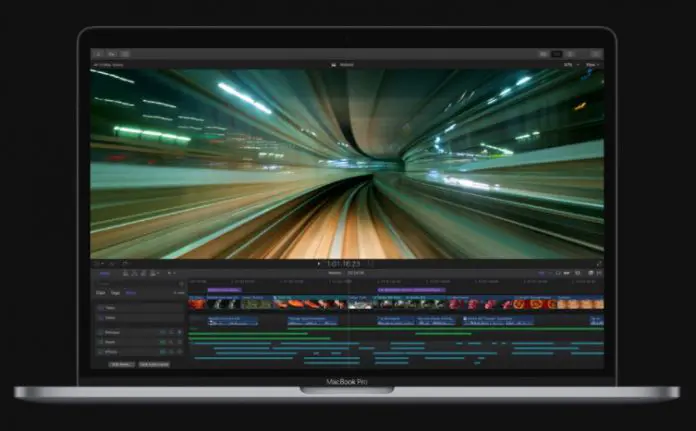696x431 pixels.
Task: Click the Edit Roles button at the index bottom
Action: [x=121, y=364]
